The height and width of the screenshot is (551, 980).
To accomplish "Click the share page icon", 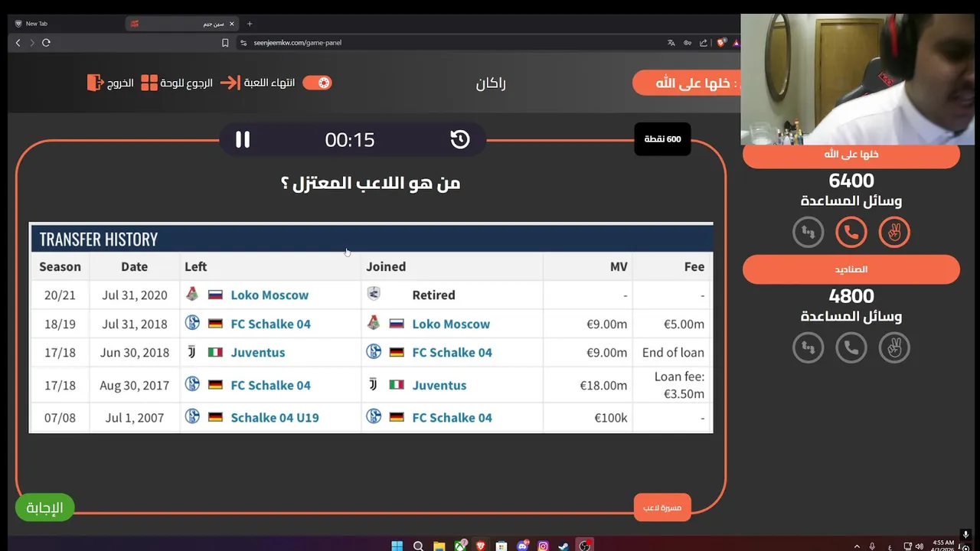I will tap(704, 43).
